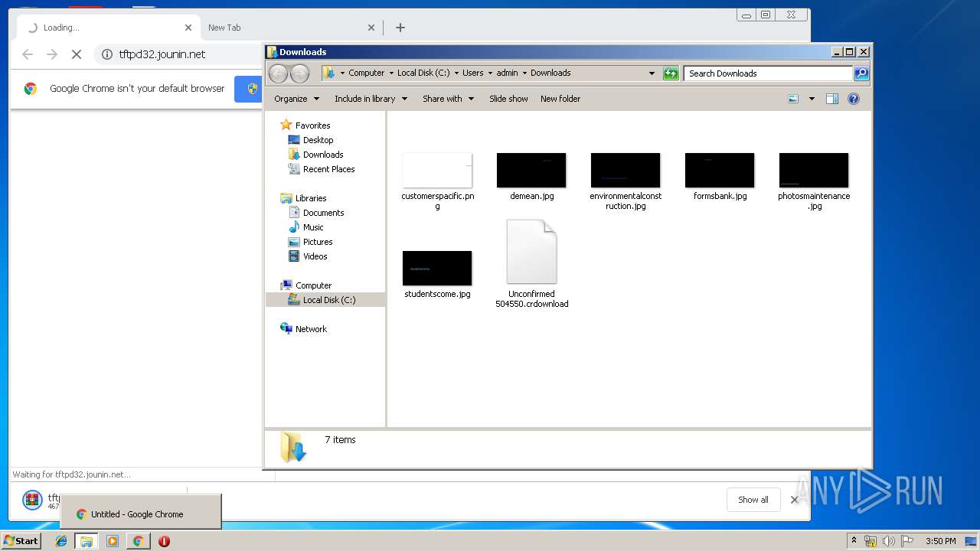This screenshot has height=551, width=980.
Task: Start the Slide show
Action: click(x=508, y=99)
